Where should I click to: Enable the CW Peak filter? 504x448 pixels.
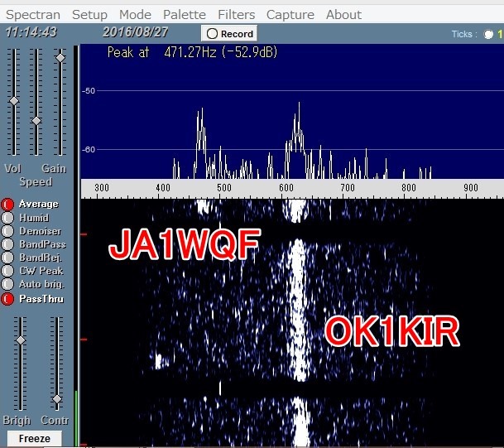point(7,271)
